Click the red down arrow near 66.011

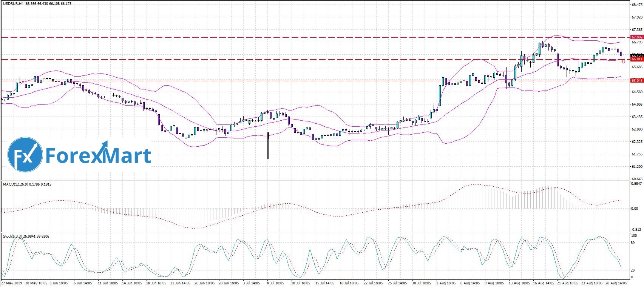pyautogui.click(x=623, y=61)
